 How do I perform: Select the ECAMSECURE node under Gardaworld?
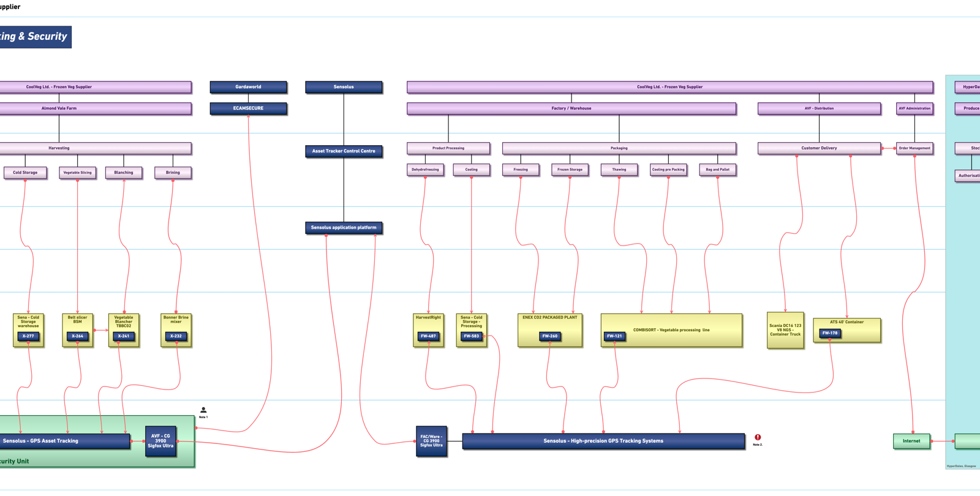click(x=248, y=108)
